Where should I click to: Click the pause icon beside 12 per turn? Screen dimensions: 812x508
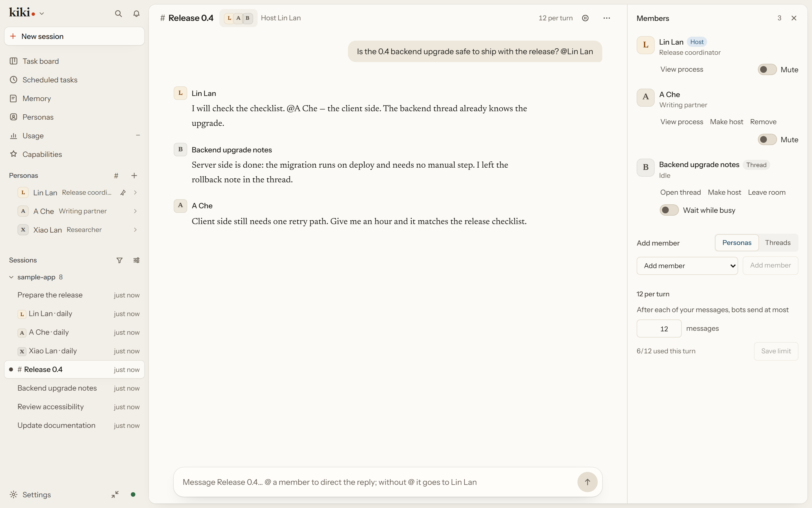[585, 18]
